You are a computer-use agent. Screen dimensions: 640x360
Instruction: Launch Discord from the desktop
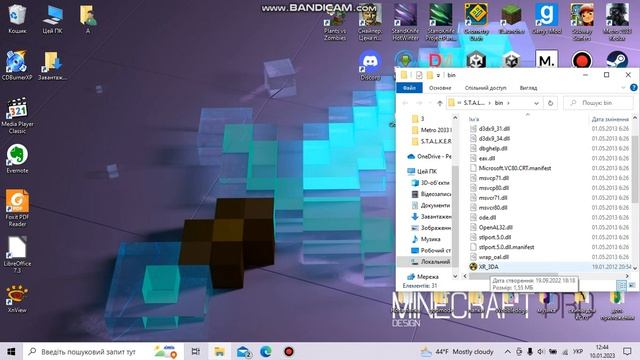pyautogui.click(x=370, y=65)
